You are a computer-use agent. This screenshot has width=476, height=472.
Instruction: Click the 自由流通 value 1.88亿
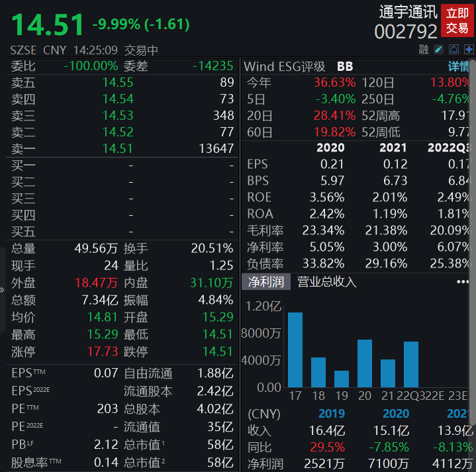tap(215, 373)
